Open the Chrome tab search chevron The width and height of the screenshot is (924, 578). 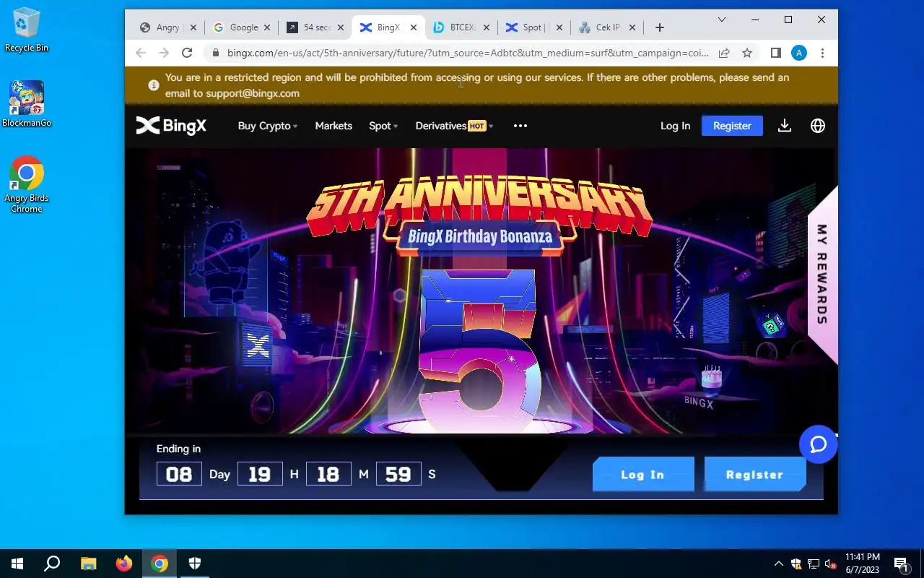(x=721, y=20)
